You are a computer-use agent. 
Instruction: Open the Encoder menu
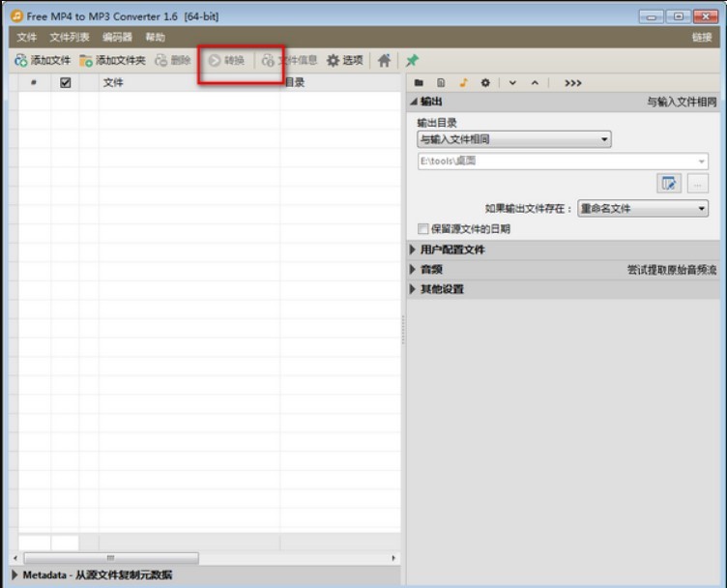117,37
